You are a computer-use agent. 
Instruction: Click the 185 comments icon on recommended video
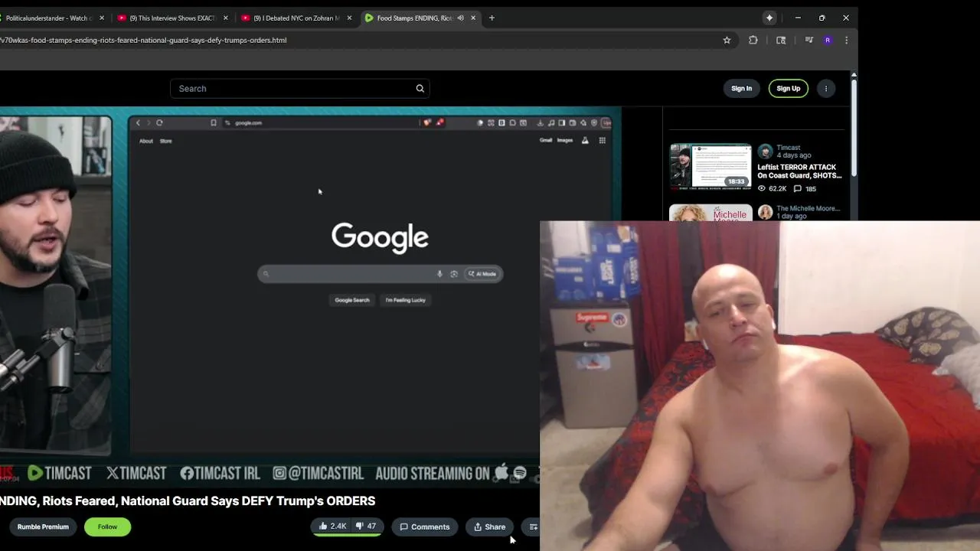(x=798, y=188)
